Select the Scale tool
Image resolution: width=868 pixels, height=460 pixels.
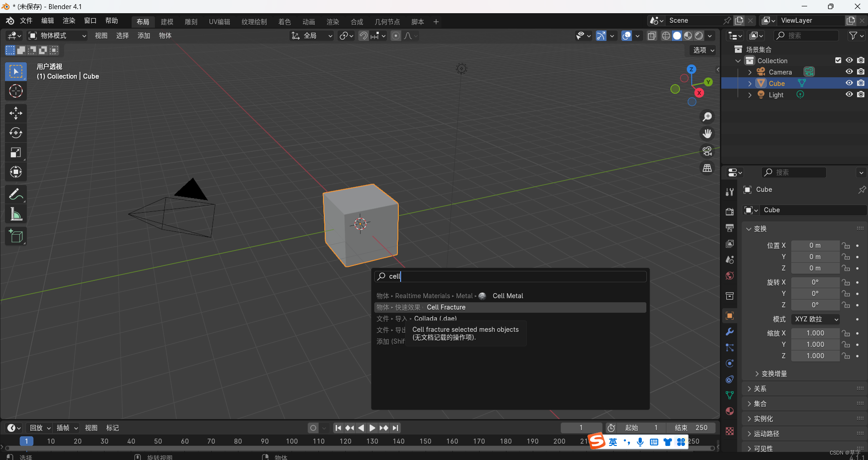[x=16, y=152]
